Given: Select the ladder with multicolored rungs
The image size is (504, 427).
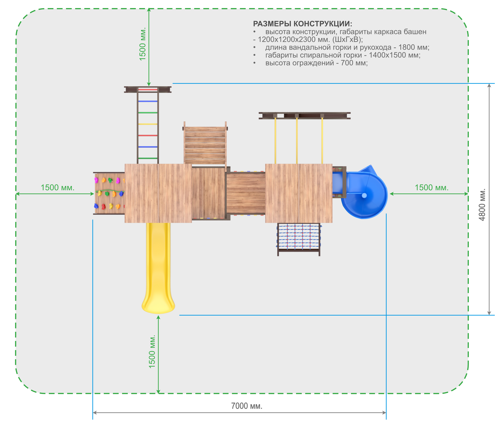Looking at the screenshot, I should point(148,125).
